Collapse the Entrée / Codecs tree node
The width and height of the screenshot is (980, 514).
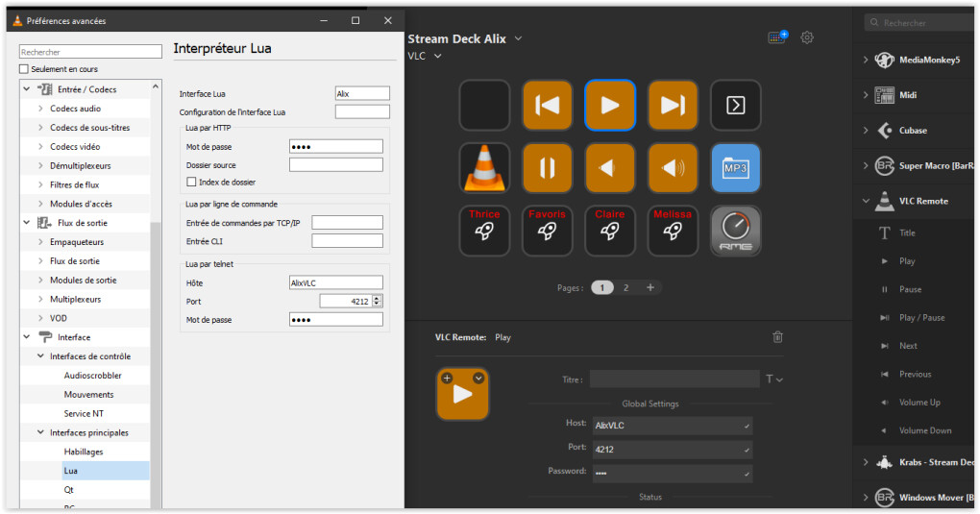pyautogui.click(x=26, y=89)
